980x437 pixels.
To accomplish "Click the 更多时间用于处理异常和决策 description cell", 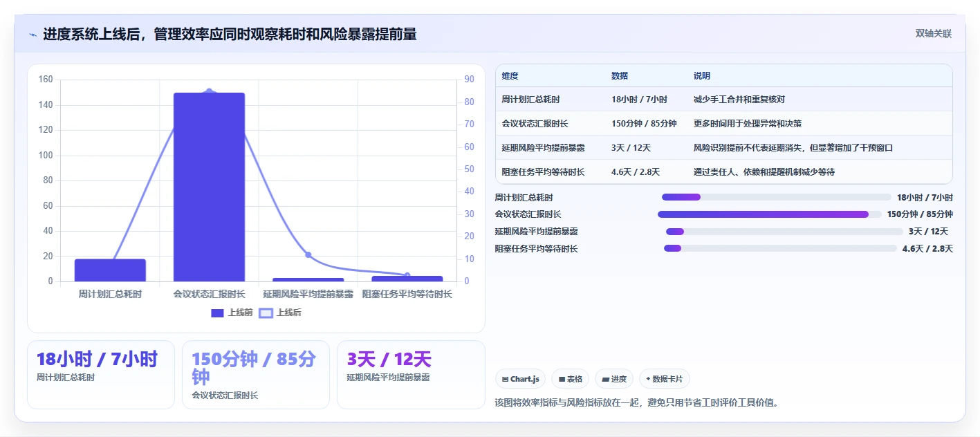I will [748, 124].
